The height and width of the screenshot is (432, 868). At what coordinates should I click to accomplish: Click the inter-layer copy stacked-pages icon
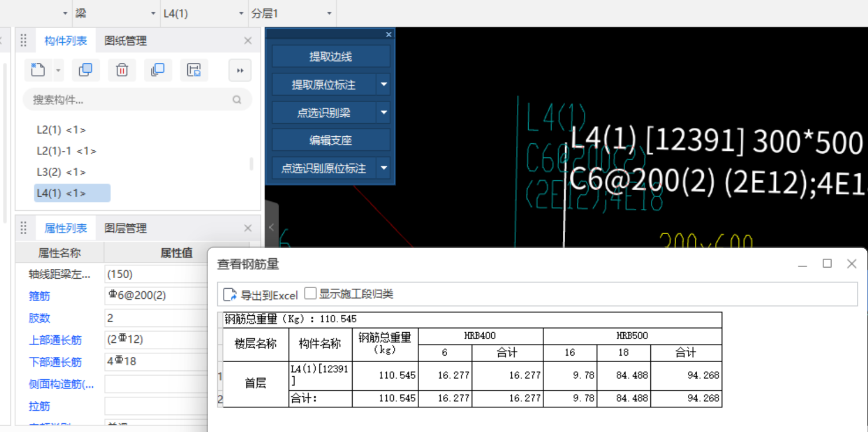158,70
